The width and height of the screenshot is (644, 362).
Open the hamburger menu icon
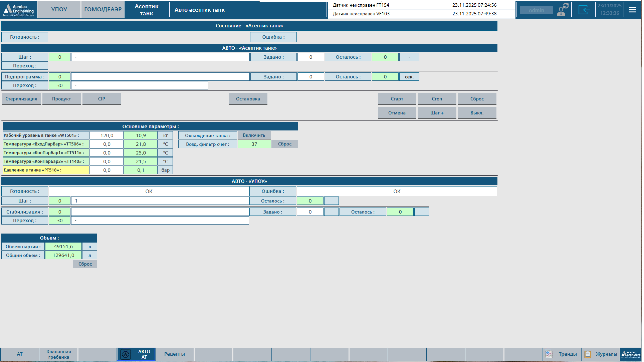point(632,10)
